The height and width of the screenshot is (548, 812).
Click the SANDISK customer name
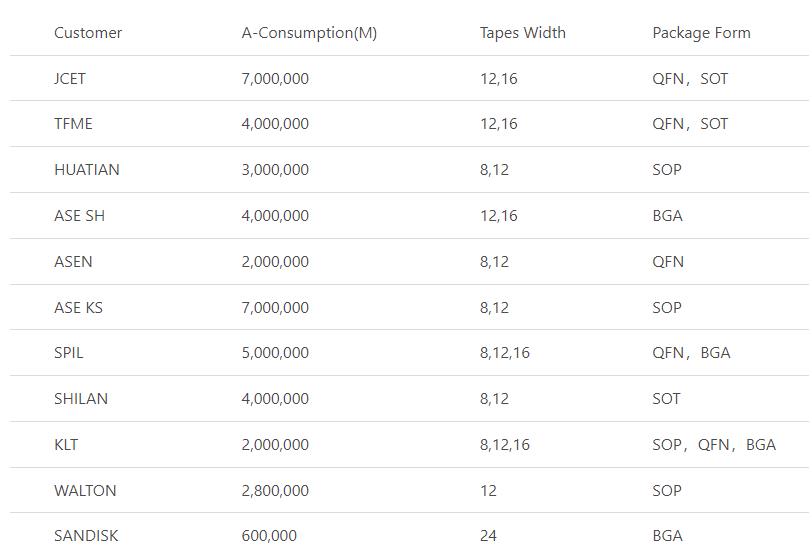tap(86, 536)
